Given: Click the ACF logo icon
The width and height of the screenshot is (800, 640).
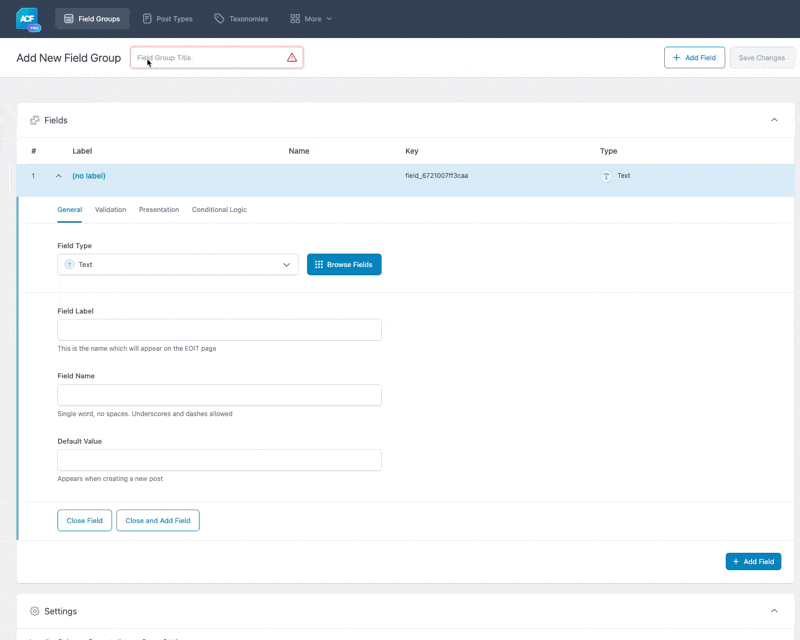Looking at the screenshot, I should [27, 18].
